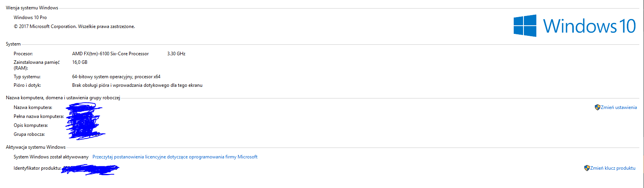Click the System Windows został aktywowany text
Screen dimensions: 644x188
[x=51, y=157]
